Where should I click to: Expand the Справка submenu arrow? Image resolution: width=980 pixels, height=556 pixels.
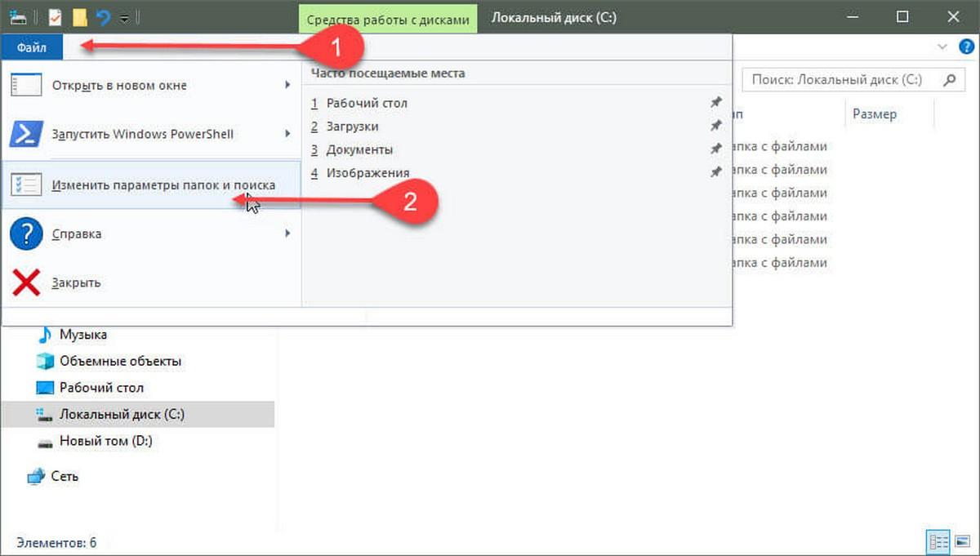(287, 234)
